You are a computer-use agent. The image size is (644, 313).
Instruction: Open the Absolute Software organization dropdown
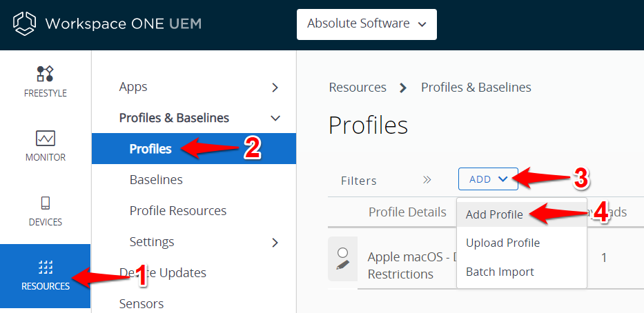pos(367,24)
